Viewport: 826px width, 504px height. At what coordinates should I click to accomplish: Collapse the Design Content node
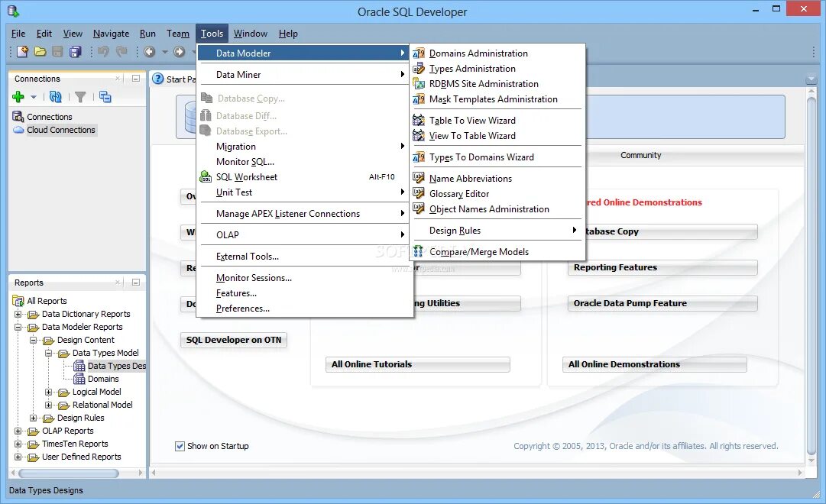click(33, 340)
